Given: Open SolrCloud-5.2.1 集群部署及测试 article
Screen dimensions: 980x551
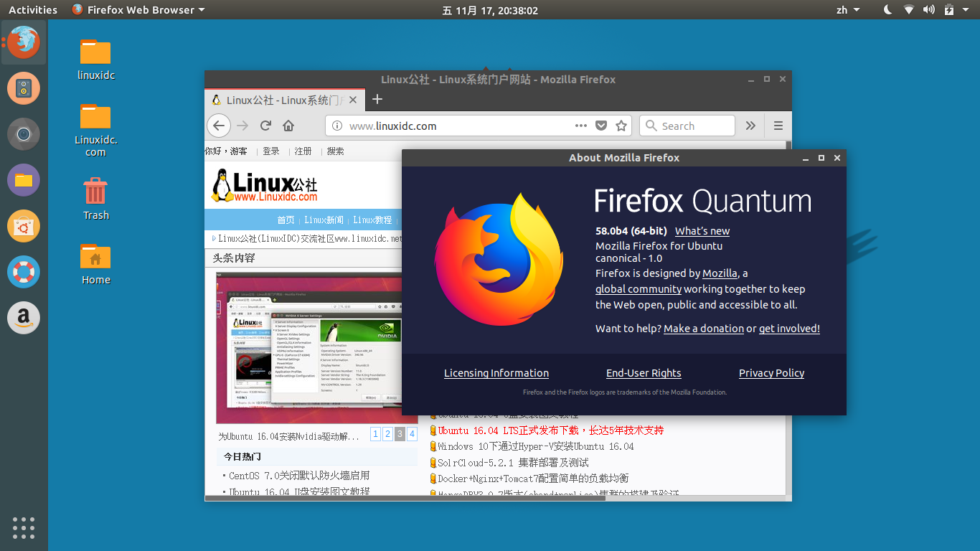Looking at the screenshot, I should 513,463.
